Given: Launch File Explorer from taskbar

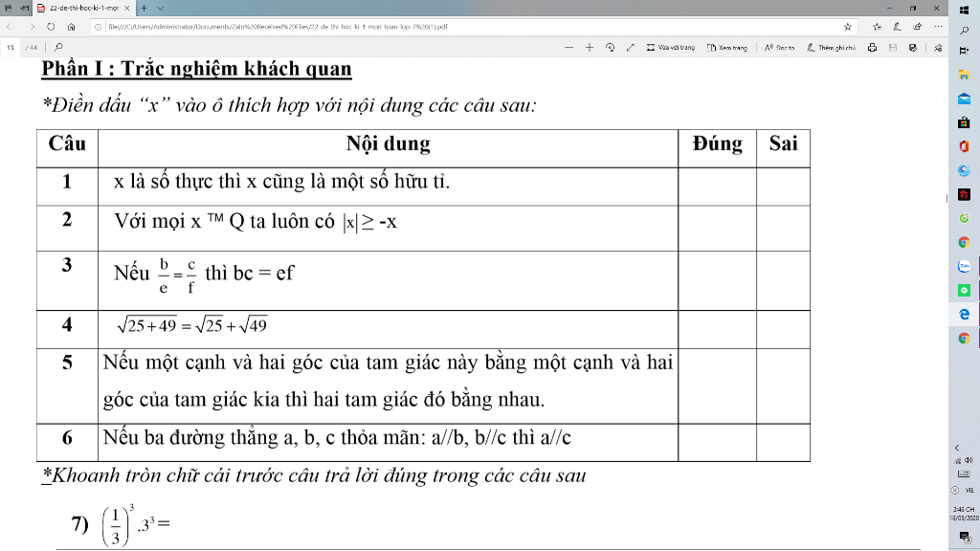Looking at the screenshot, I should coord(964,75).
